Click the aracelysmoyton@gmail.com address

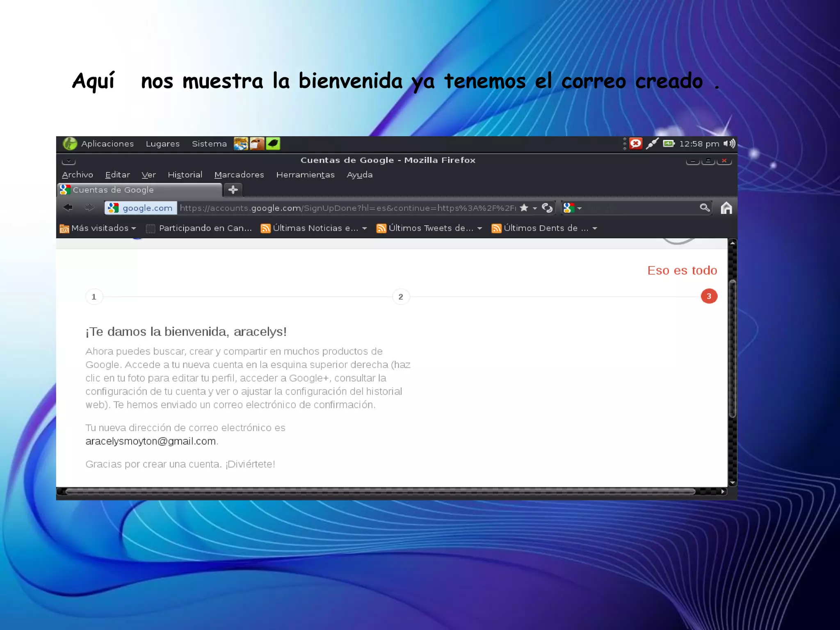pos(151,441)
